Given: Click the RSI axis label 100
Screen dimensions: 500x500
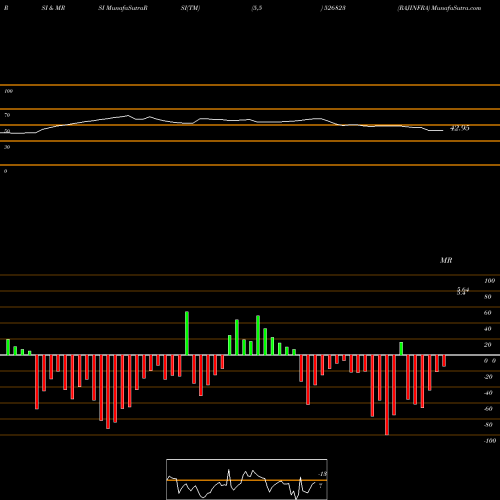Looking at the screenshot, I should pyautogui.click(x=9, y=91).
